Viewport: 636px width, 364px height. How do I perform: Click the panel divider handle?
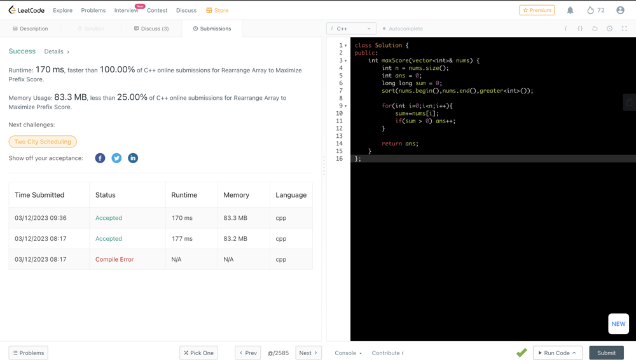pos(324,166)
